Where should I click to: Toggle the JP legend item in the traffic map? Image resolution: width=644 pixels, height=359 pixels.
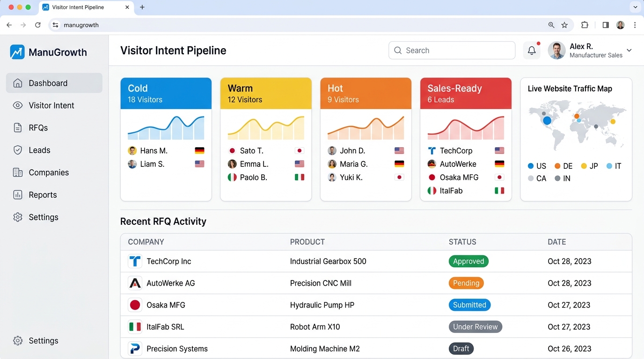[x=589, y=166]
